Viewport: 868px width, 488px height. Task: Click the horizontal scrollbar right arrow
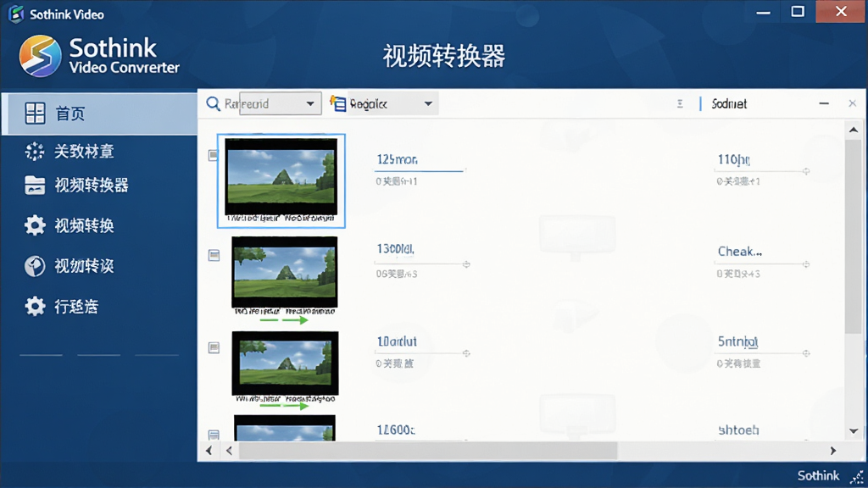click(833, 451)
